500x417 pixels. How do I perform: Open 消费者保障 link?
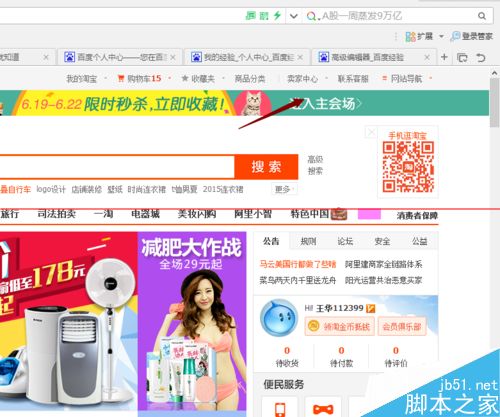(417, 216)
